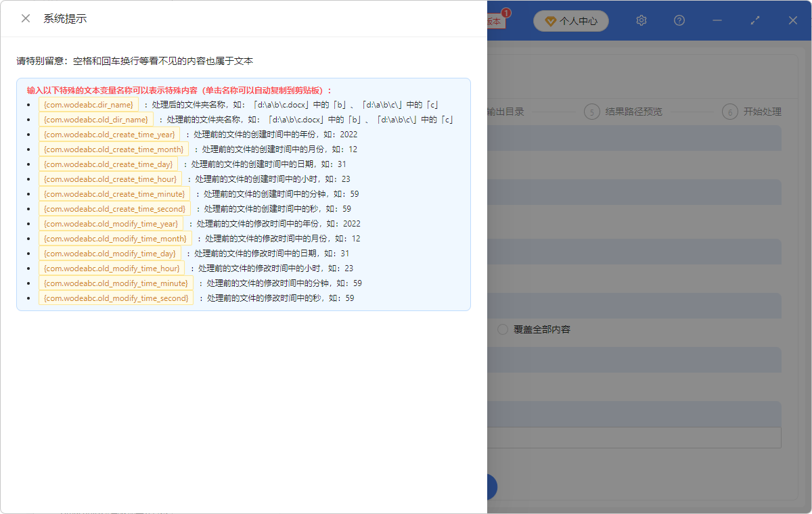This screenshot has width=812, height=514.
Task: Open 个人中心 personal center
Action: [571, 21]
